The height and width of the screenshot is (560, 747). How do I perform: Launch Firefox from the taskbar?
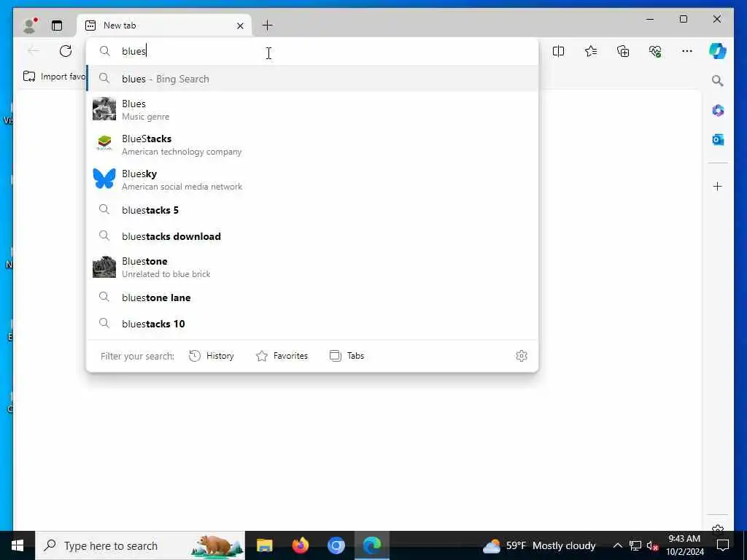300,545
